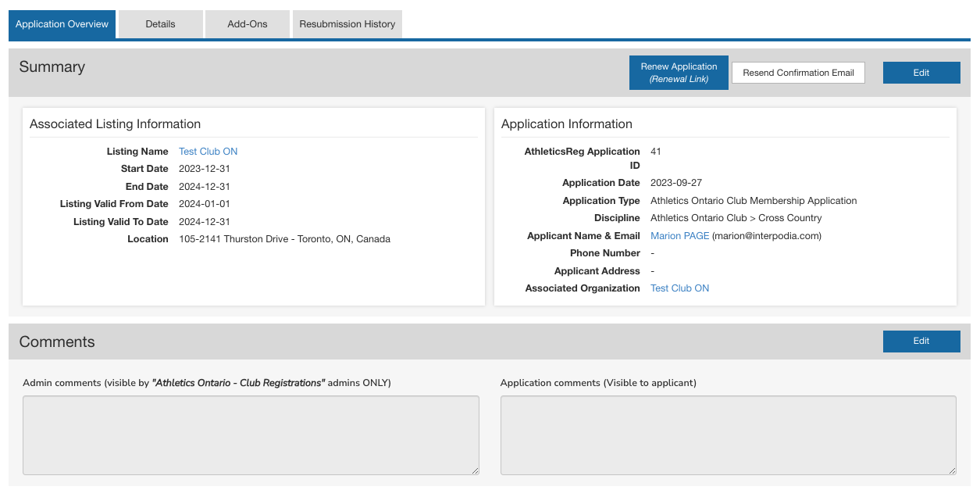Image resolution: width=980 pixels, height=490 pixels.
Task: Focus the Admin comments text area
Action: click(x=251, y=435)
